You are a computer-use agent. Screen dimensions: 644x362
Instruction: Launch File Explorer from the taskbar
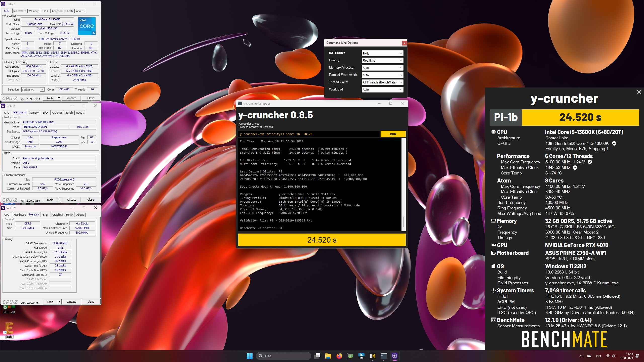pyautogui.click(x=328, y=356)
